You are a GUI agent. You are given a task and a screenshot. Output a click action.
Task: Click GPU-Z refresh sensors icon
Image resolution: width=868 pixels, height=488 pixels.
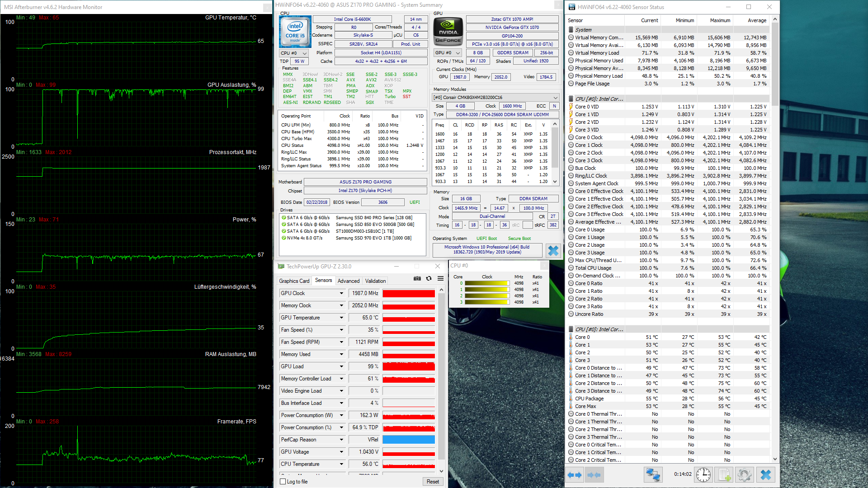(x=429, y=279)
